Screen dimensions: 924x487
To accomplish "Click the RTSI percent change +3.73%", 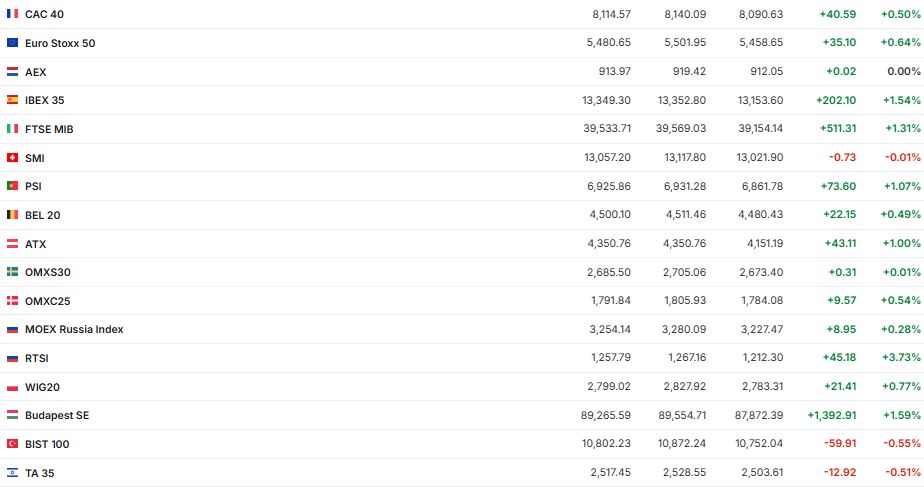I will 902,358.
